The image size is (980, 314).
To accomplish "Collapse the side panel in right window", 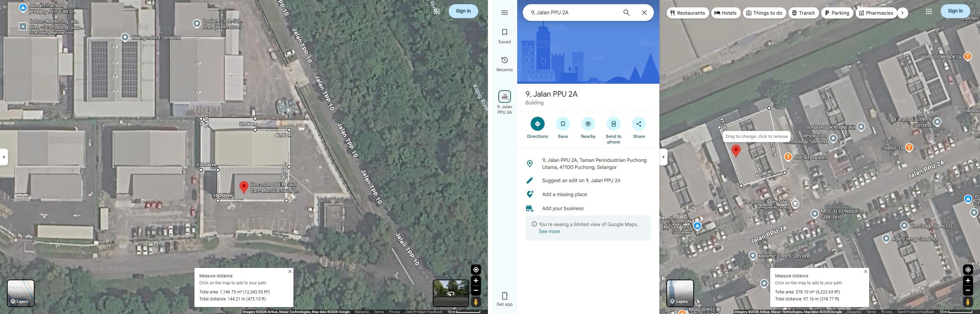I will tap(663, 157).
